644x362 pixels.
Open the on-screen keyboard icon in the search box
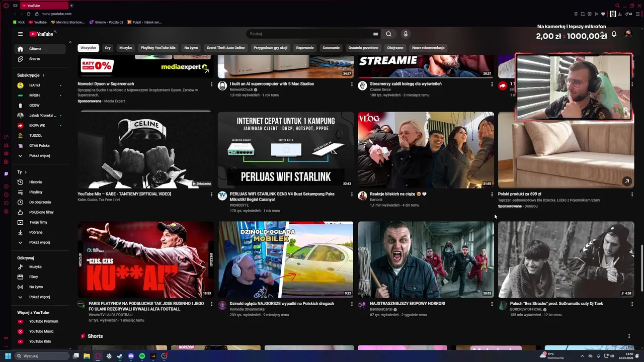pos(375,34)
